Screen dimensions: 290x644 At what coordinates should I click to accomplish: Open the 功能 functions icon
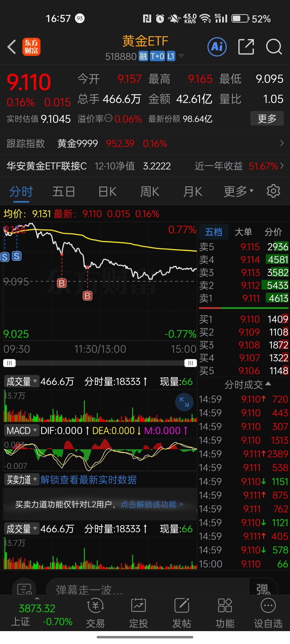click(x=225, y=613)
